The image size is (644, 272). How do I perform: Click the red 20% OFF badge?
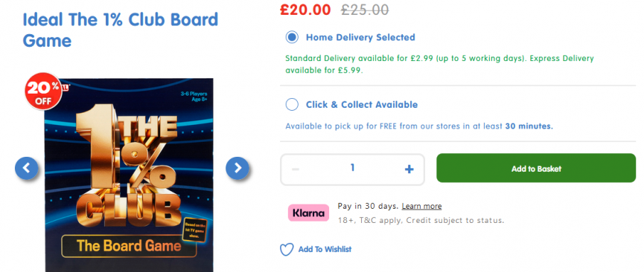(x=43, y=91)
